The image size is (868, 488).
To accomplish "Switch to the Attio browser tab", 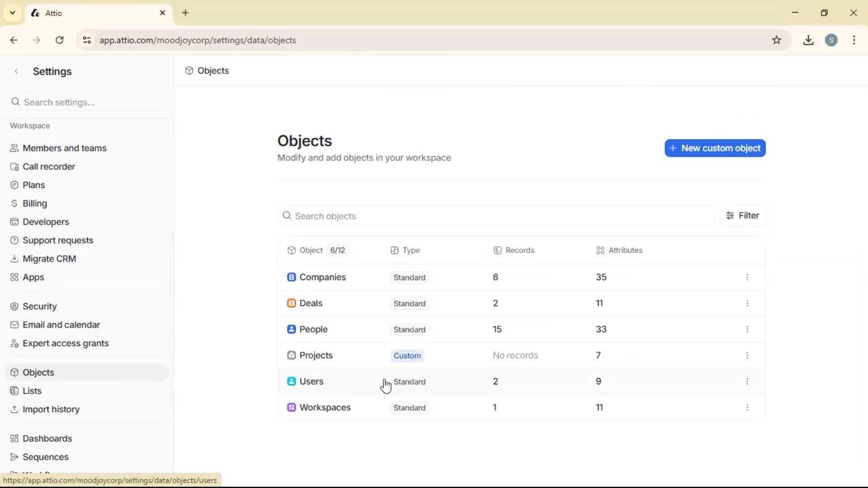I will (x=81, y=13).
